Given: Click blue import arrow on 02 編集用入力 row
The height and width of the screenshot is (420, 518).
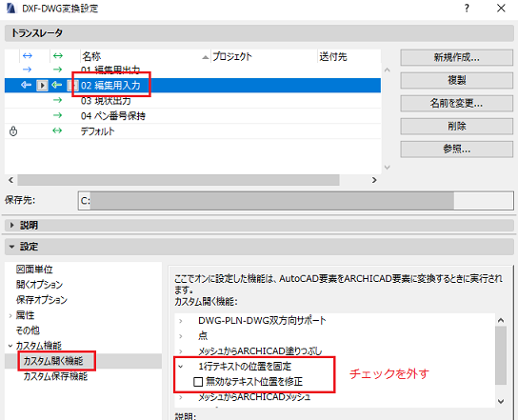Looking at the screenshot, I should pos(26,85).
